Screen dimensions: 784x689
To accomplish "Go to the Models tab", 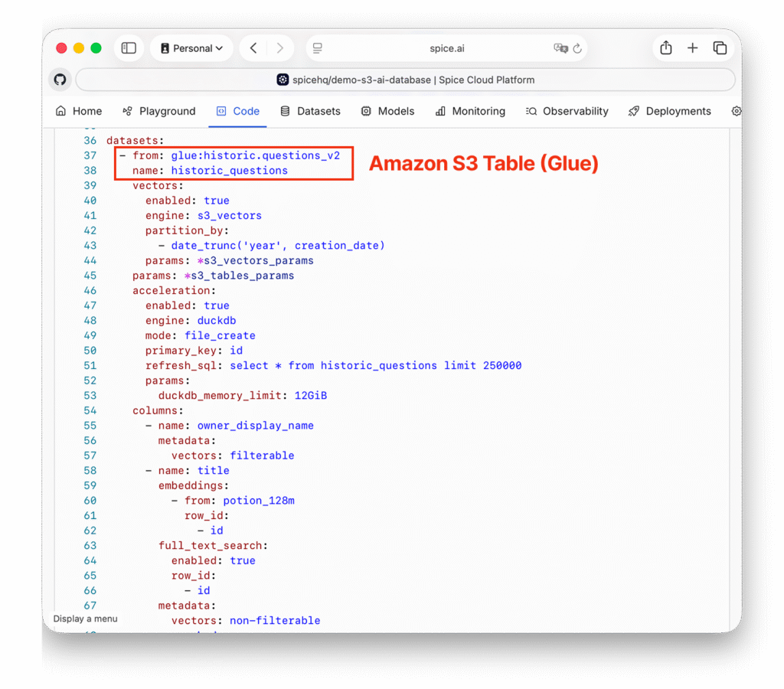I will pyautogui.click(x=387, y=111).
